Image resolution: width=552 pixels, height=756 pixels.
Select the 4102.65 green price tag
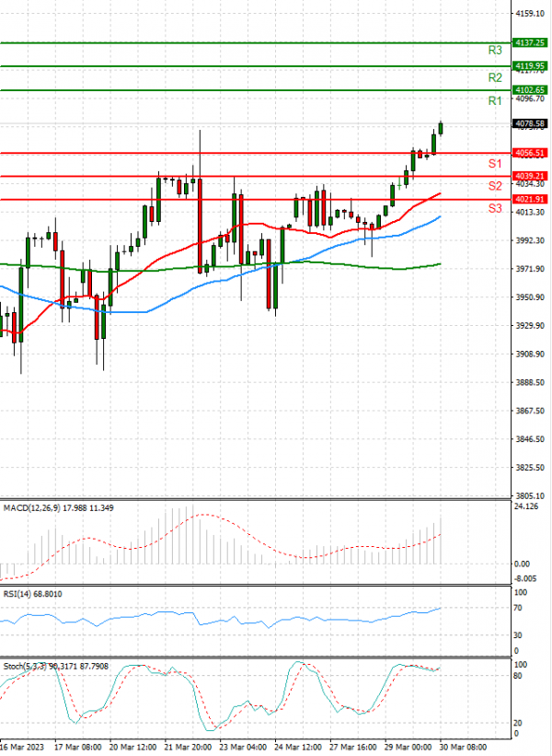click(529, 90)
